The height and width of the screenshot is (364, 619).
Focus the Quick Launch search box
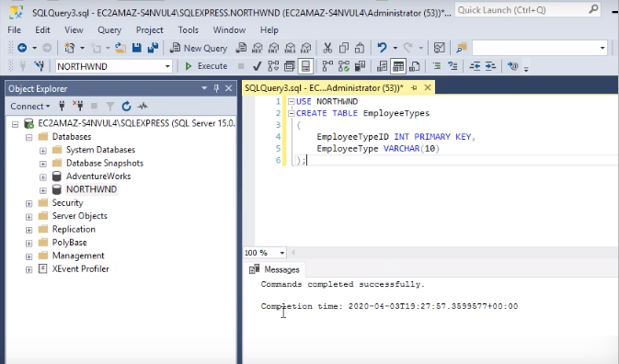tap(528, 10)
